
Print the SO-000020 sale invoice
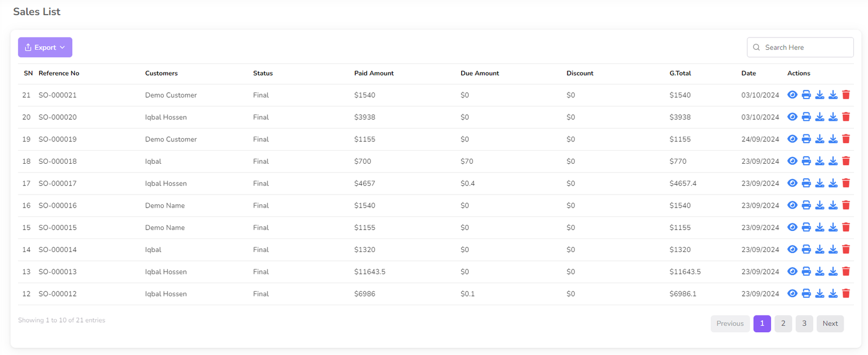point(806,117)
